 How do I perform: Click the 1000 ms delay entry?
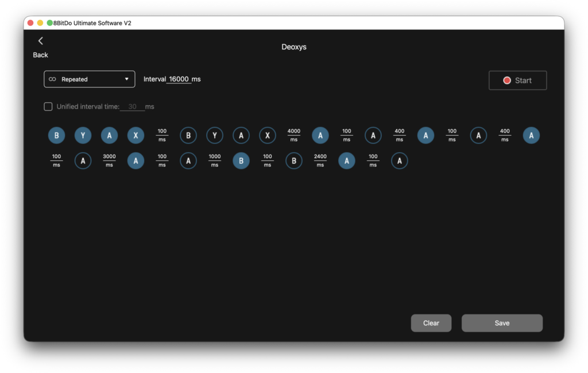pos(215,161)
